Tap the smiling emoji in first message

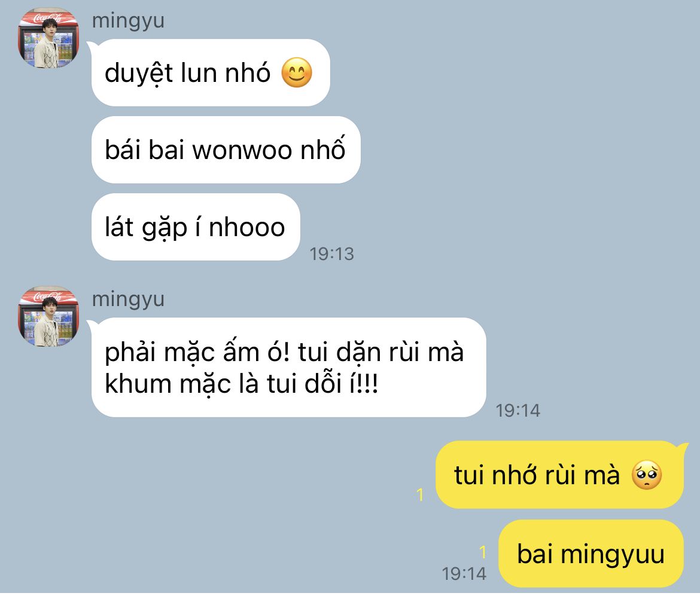(296, 73)
